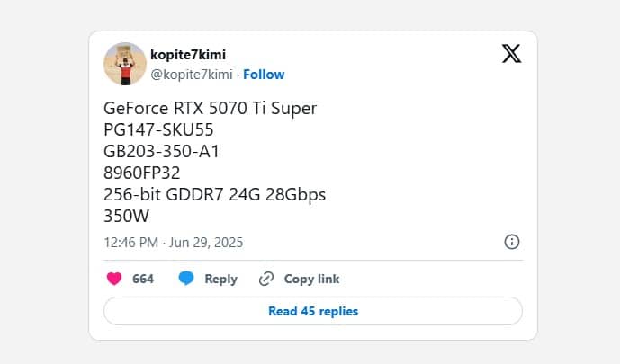
Task: Like the tweet with the heart icon
Action: click(114, 279)
